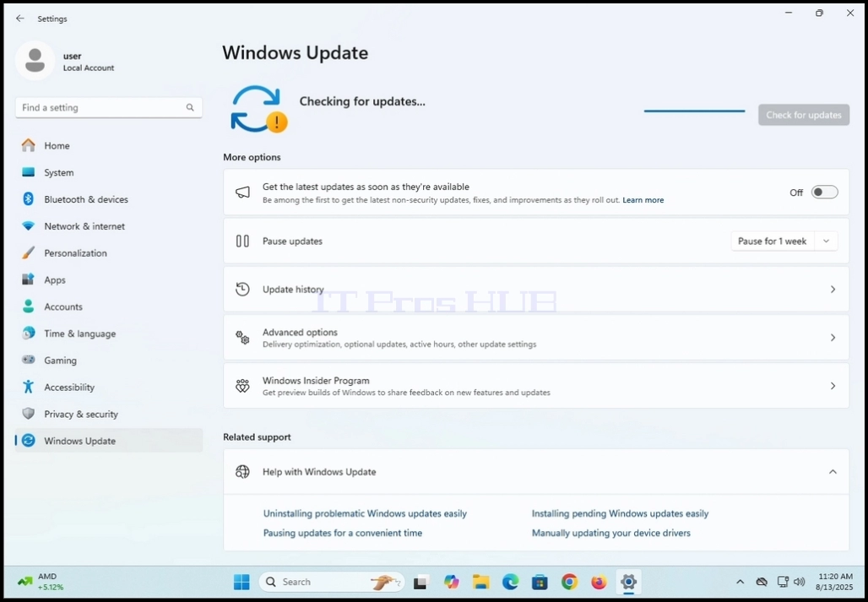Open the Pause for 1 week dropdown arrow
This screenshot has height=602, width=868.
[826, 241]
